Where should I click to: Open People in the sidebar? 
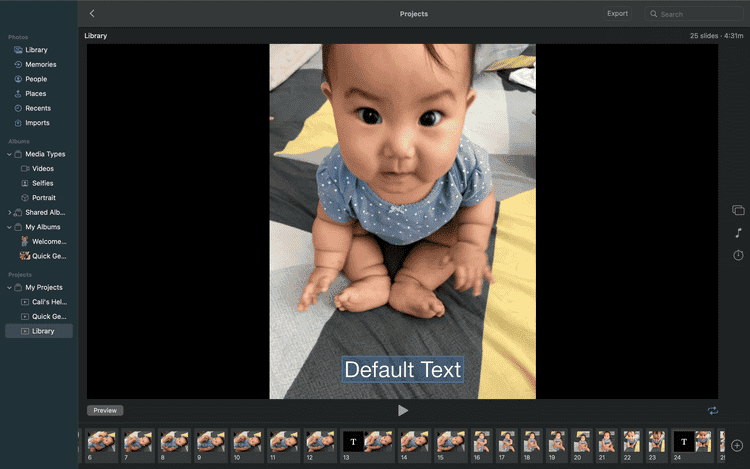(36, 79)
